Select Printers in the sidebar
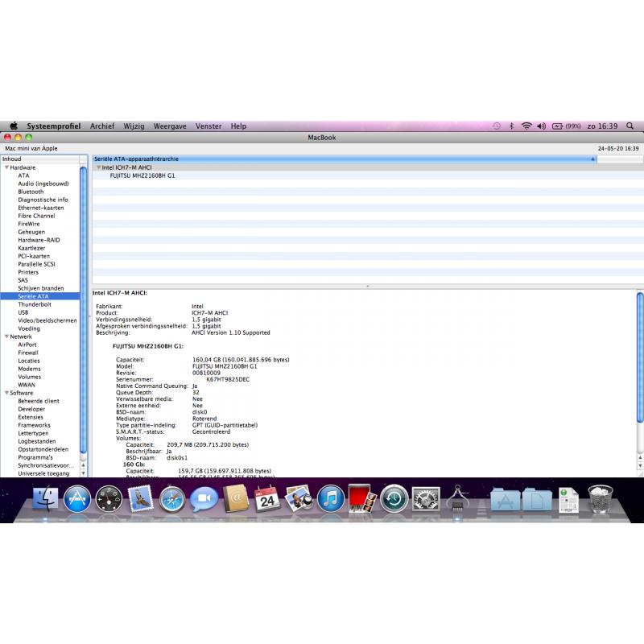Image resolution: width=644 pixels, height=644 pixels. point(28,272)
